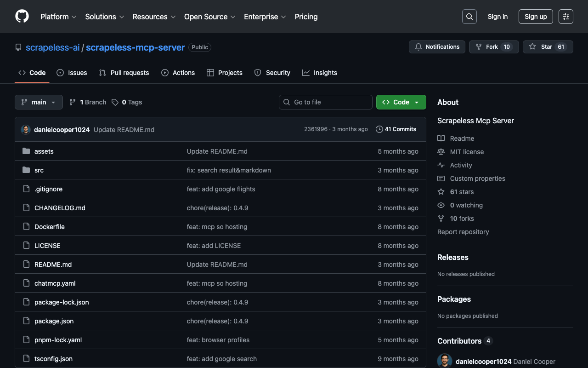
Task: Open the assets folder
Action: click(x=44, y=151)
